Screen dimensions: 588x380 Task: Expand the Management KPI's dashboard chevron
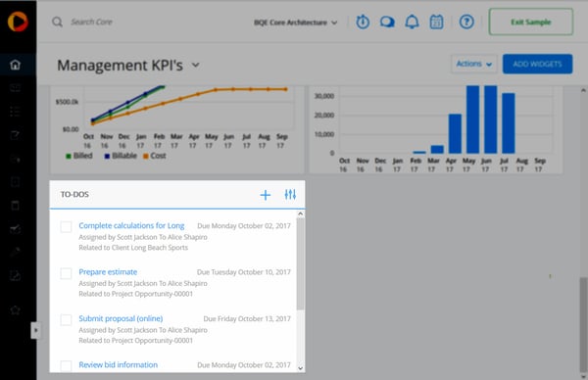(195, 65)
